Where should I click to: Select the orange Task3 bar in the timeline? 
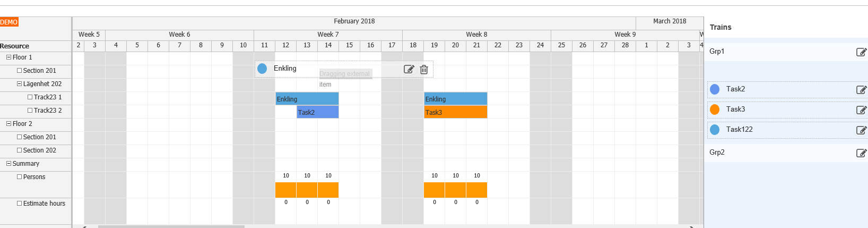(x=455, y=112)
